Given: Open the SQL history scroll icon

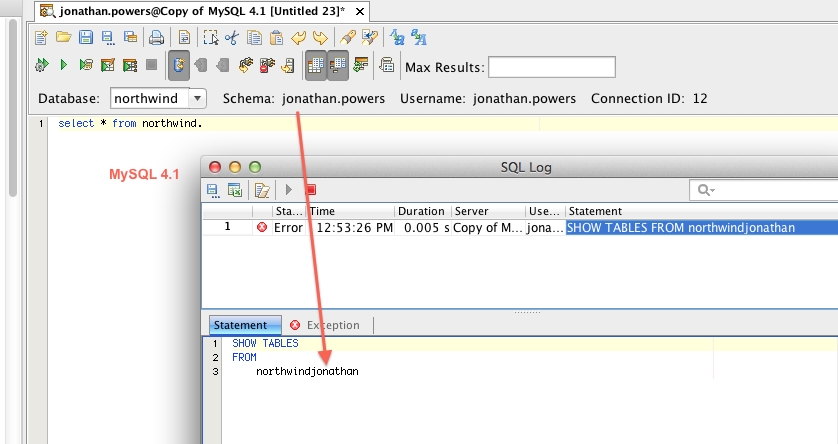Looking at the screenshot, I should (387, 65).
